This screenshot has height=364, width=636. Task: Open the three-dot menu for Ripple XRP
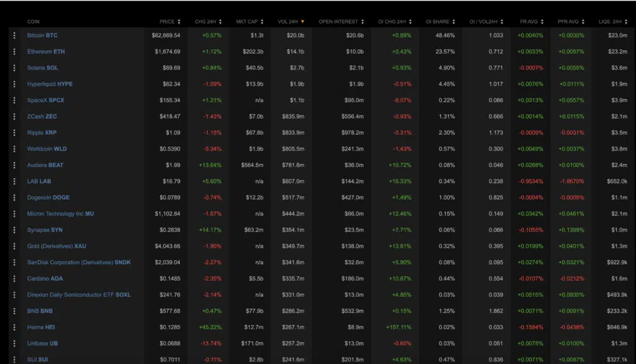tap(14, 133)
